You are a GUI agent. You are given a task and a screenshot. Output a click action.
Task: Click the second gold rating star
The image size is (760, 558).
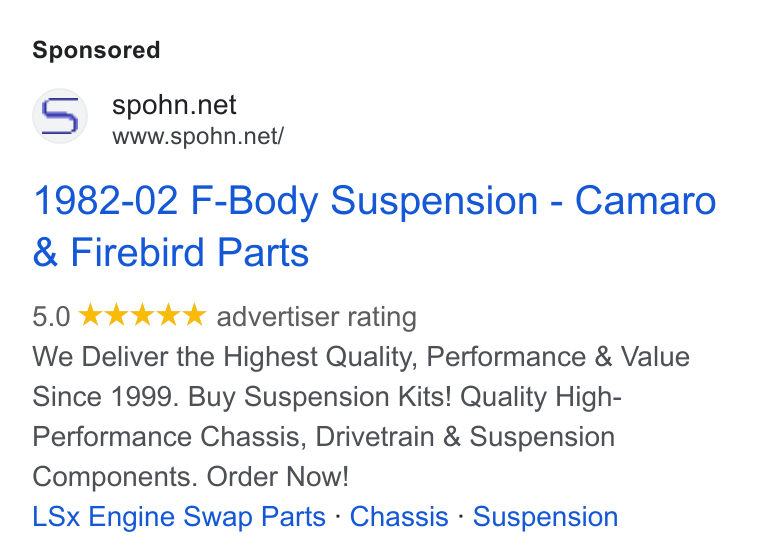[117, 314]
